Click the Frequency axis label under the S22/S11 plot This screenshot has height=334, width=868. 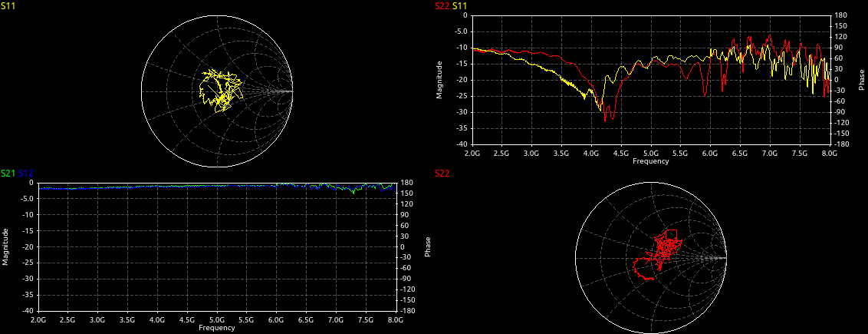coord(651,161)
